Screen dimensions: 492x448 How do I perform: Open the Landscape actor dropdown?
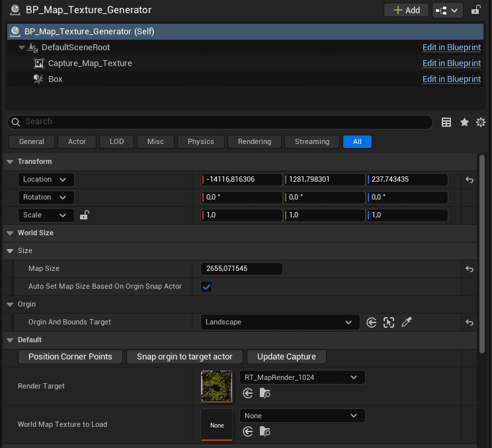[x=280, y=322]
